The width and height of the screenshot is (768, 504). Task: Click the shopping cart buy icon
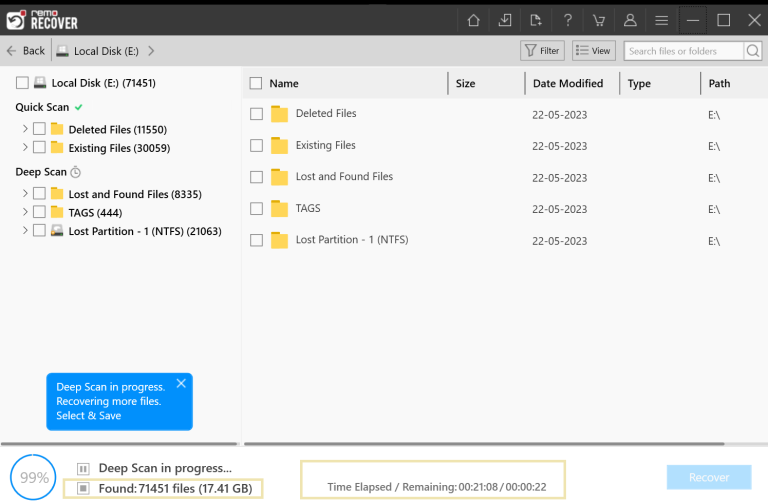tap(599, 21)
